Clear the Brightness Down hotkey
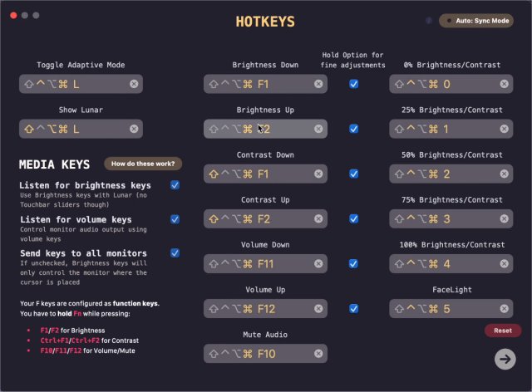 pyautogui.click(x=319, y=84)
